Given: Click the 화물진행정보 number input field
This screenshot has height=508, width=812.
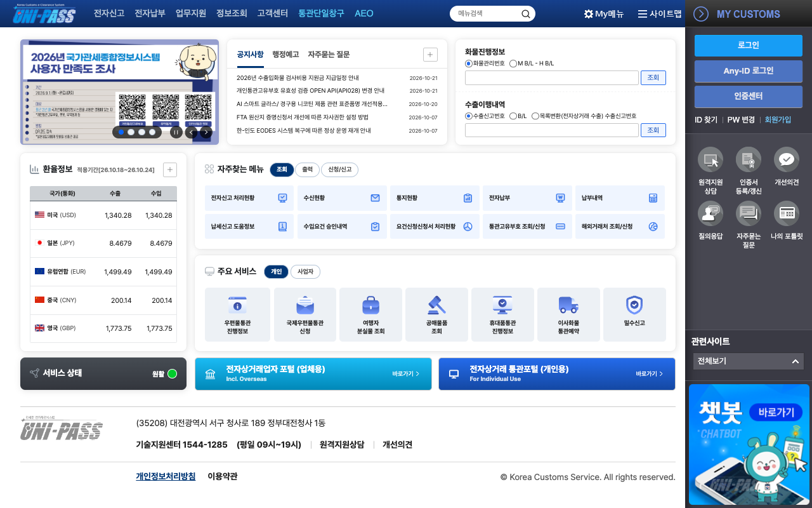Looking at the screenshot, I should 552,77.
